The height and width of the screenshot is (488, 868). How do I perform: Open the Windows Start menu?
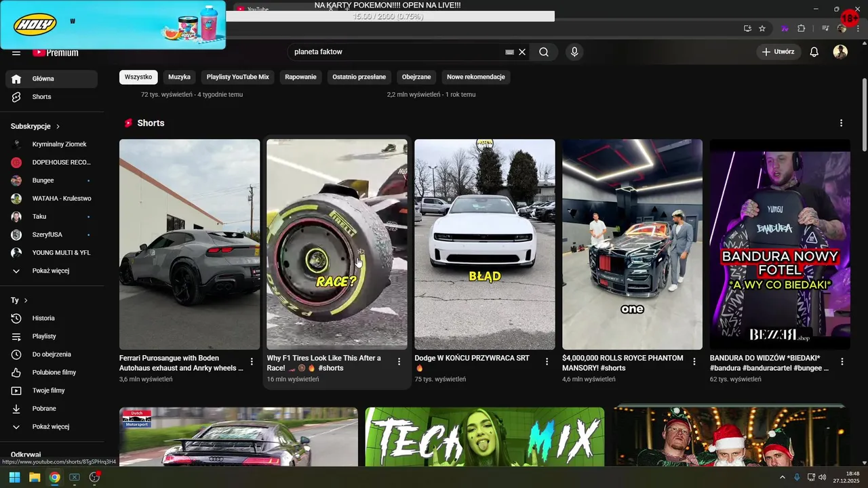click(14, 477)
